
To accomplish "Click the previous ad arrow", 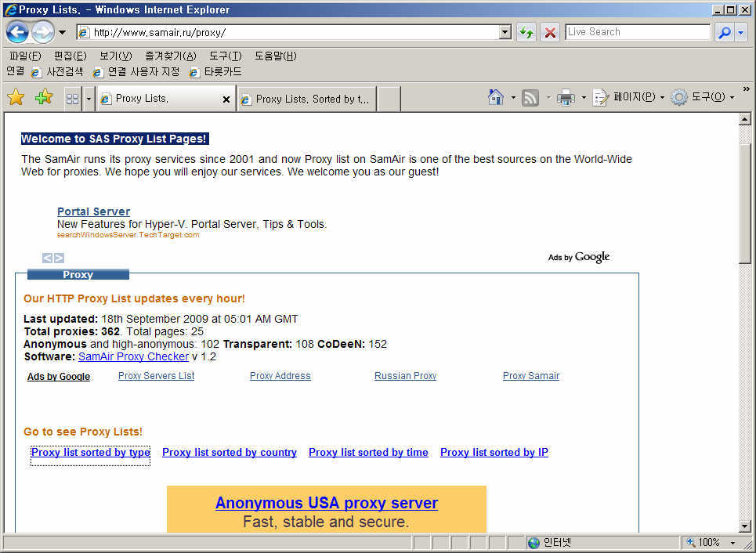I will pos(47,258).
